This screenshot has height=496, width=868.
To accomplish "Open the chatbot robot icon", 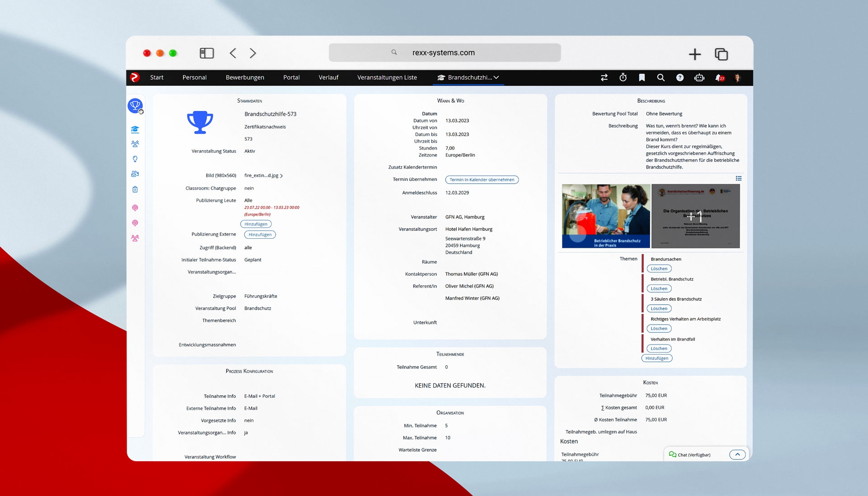I will coord(699,77).
